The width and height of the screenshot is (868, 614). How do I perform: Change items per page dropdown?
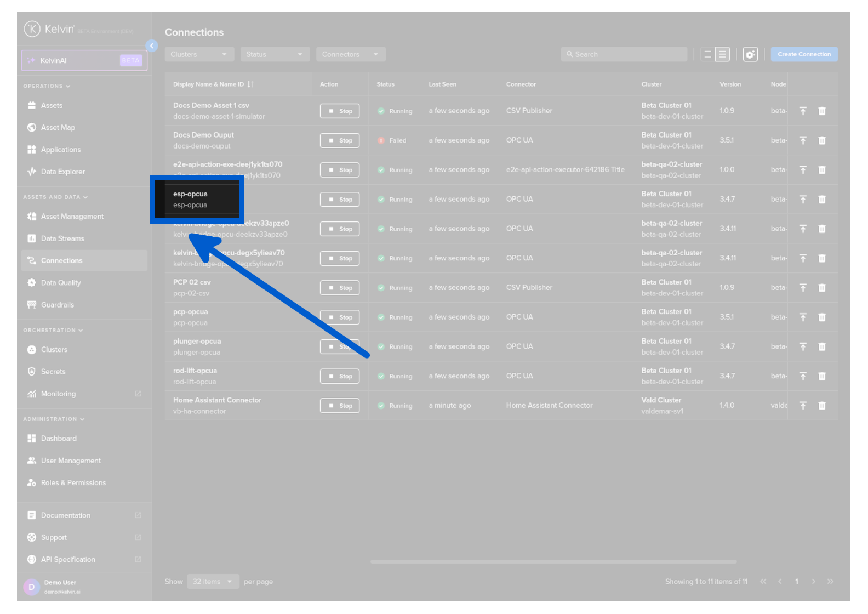[x=213, y=582]
